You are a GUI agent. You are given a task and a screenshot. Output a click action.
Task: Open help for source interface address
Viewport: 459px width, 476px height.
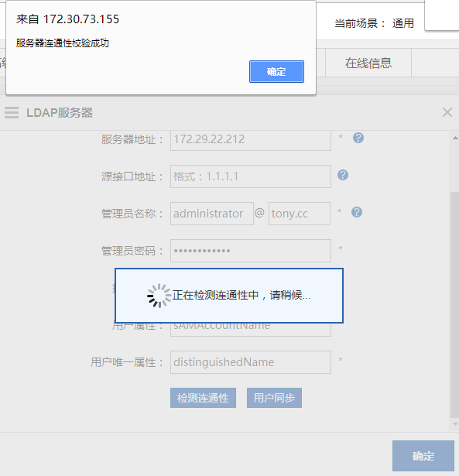point(343,175)
